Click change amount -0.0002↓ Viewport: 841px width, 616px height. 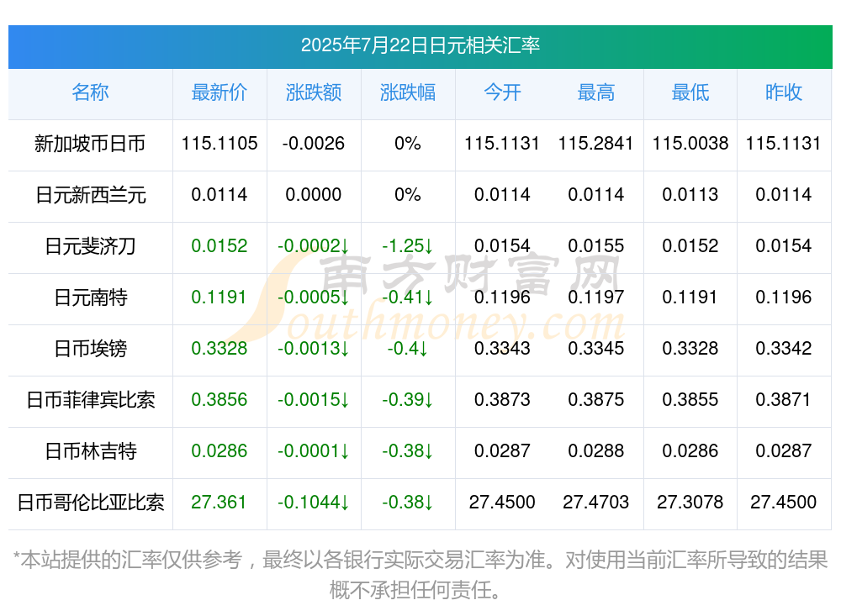tap(314, 246)
